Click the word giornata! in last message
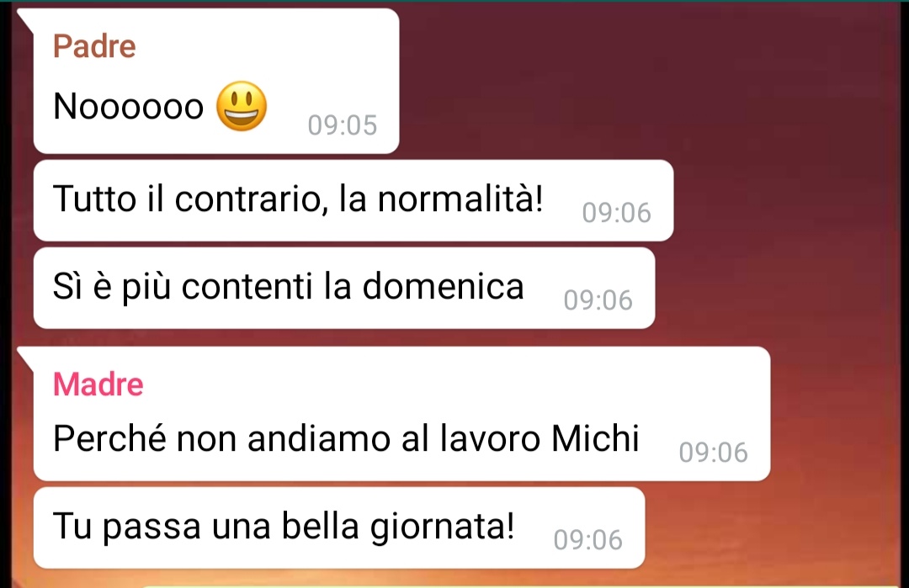 pyautogui.click(x=443, y=527)
